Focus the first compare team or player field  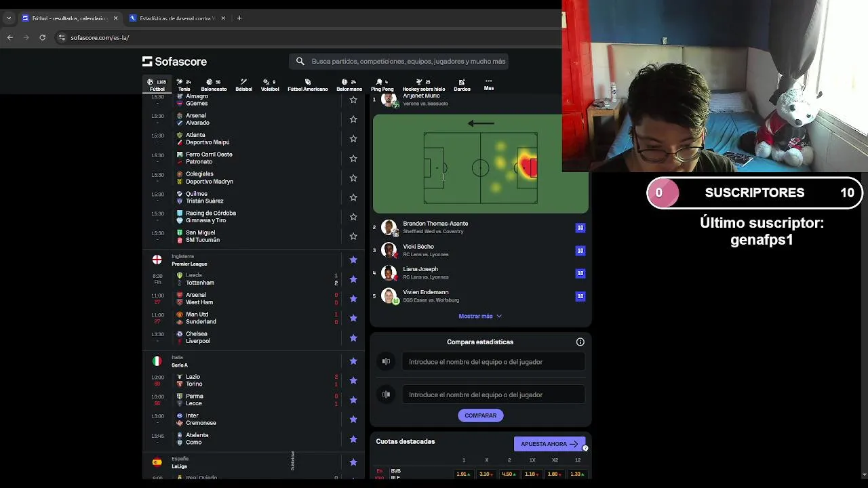pos(493,362)
